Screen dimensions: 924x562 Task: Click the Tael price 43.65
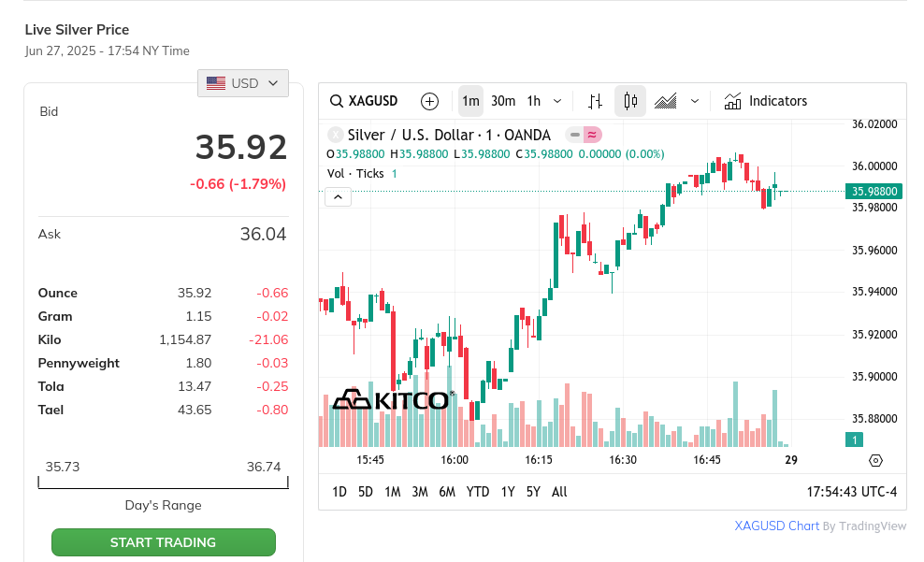[195, 410]
